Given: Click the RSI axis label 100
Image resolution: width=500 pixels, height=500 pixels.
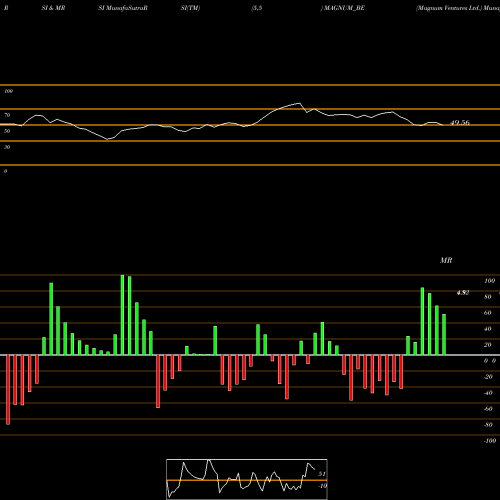Looking at the screenshot, I should [x=8, y=91].
